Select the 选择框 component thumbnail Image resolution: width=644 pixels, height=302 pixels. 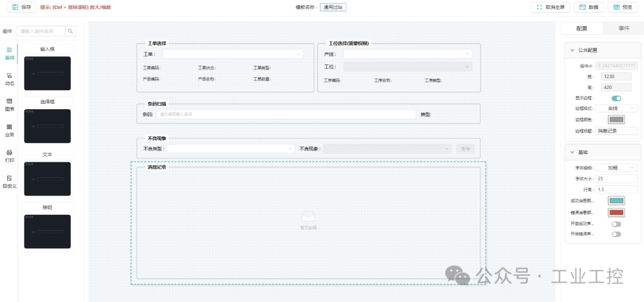point(47,126)
